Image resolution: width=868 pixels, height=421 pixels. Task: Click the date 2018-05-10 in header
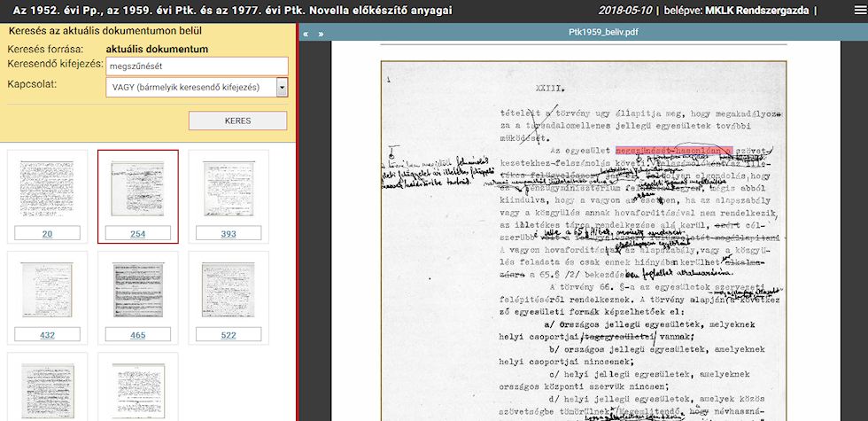pyautogui.click(x=625, y=10)
